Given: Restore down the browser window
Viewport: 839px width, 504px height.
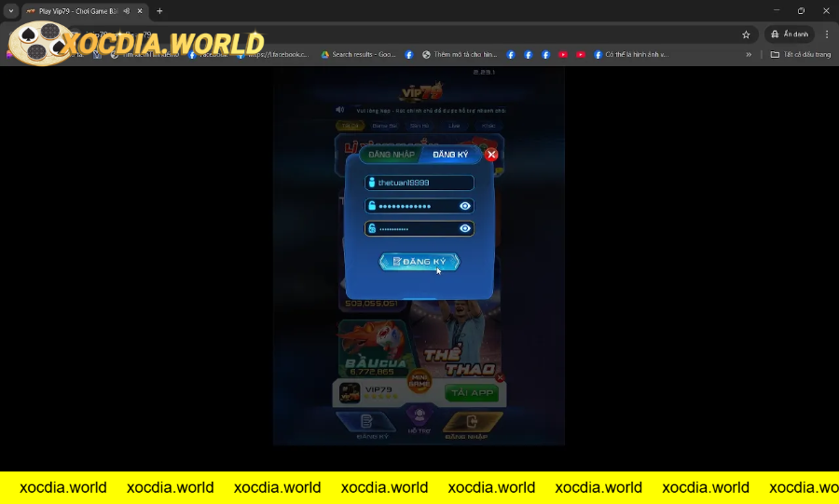Looking at the screenshot, I should (801, 10).
